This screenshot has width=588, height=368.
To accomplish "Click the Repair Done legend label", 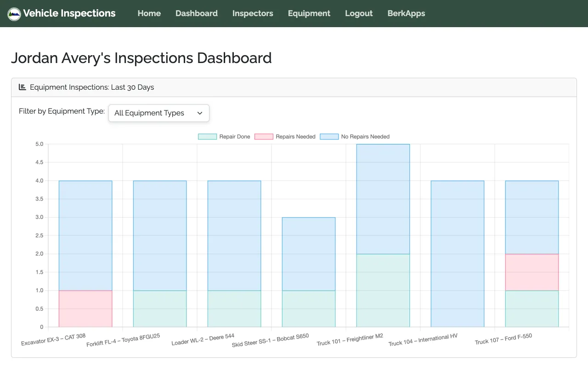I will (235, 137).
